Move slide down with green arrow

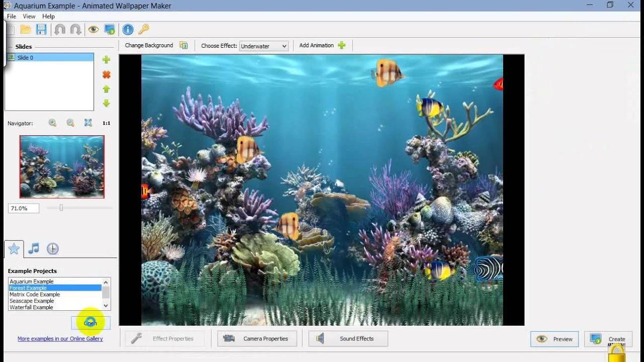(106, 104)
